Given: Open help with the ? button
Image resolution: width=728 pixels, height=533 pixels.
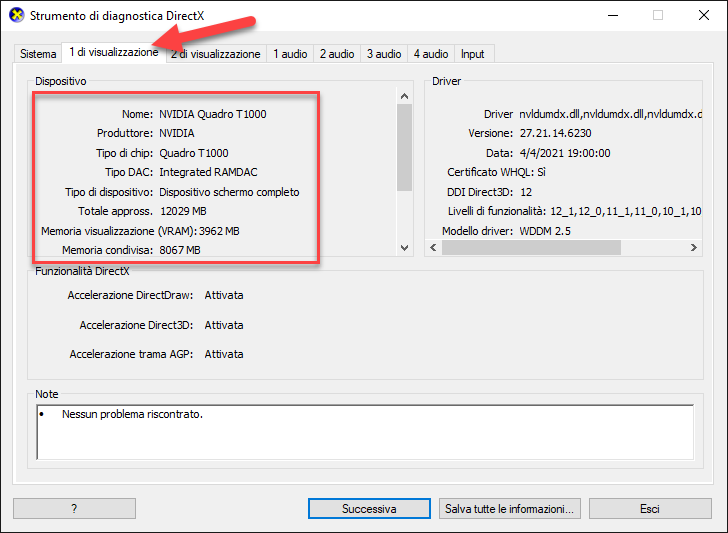Looking at the screenshot, I should (74, 508).
